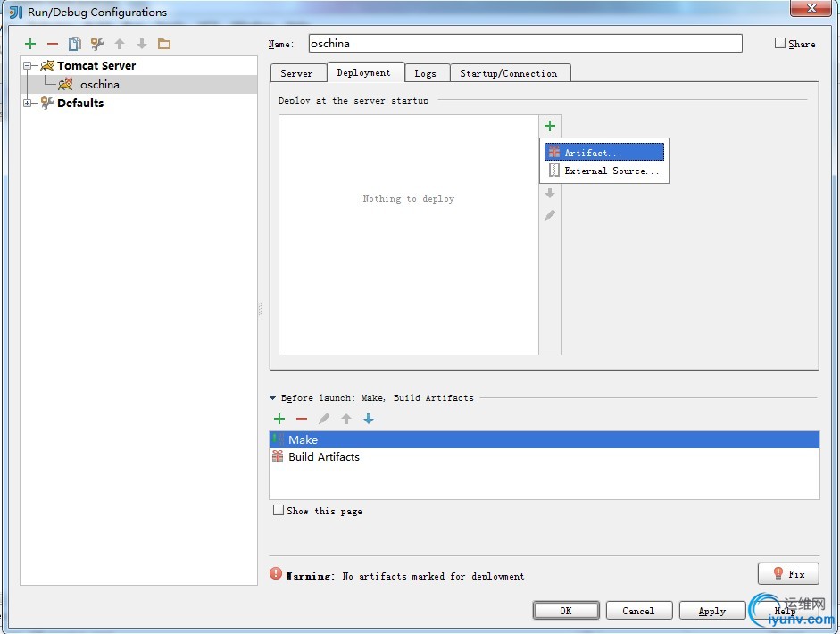Move configuration down in left toolbar

click(x=141, y=44)
